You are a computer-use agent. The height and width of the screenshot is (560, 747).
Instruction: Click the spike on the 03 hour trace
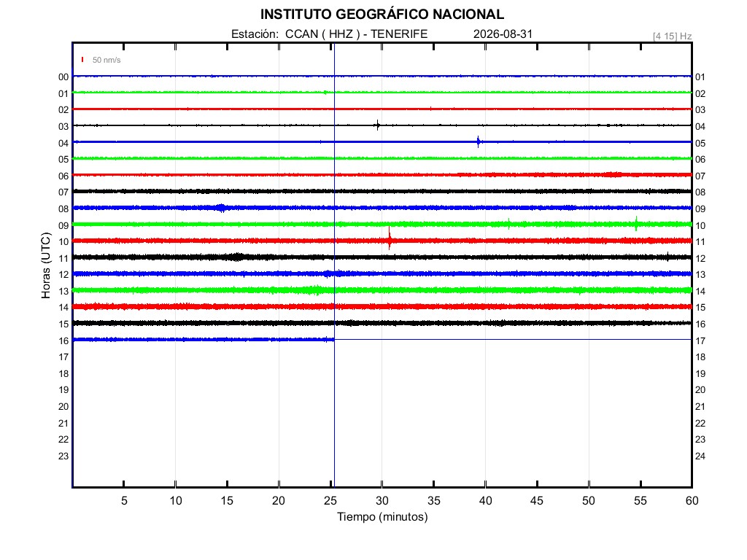377,125
